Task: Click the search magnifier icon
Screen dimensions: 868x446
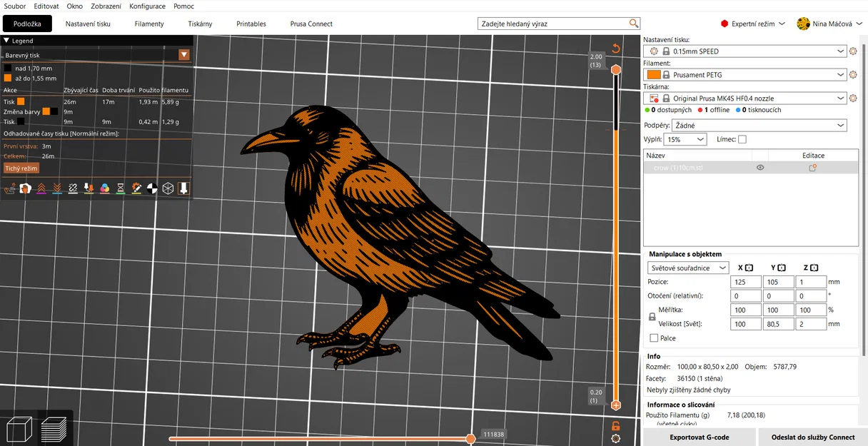Action: point(634,24)
